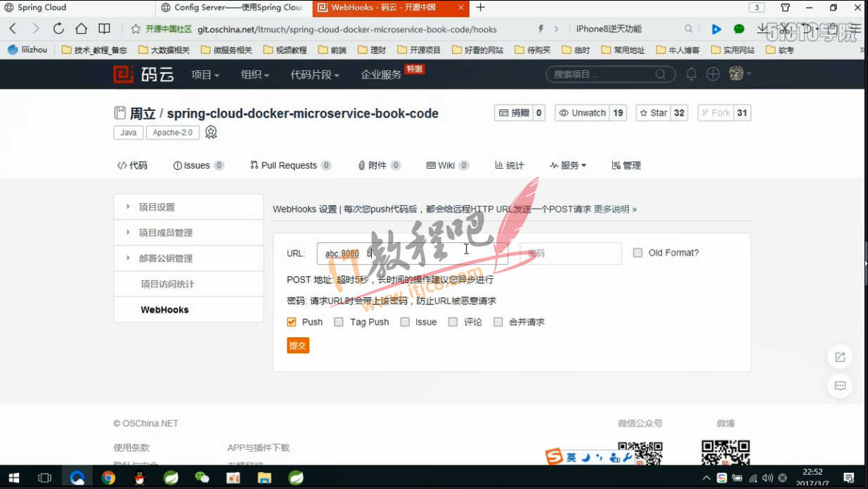Focus the WebHook URL input field
This screenshot has height=489, width=868.
click(x=413, y=254)
